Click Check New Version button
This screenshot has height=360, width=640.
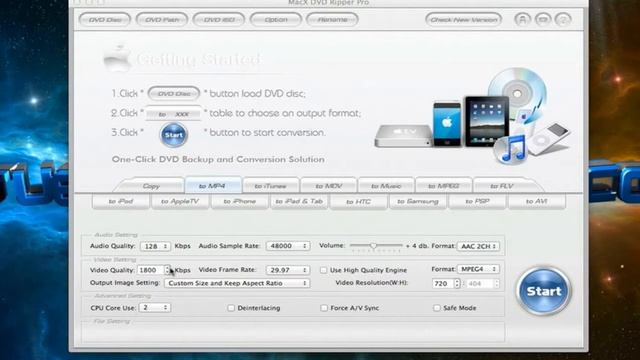click(x=464, y=20)
